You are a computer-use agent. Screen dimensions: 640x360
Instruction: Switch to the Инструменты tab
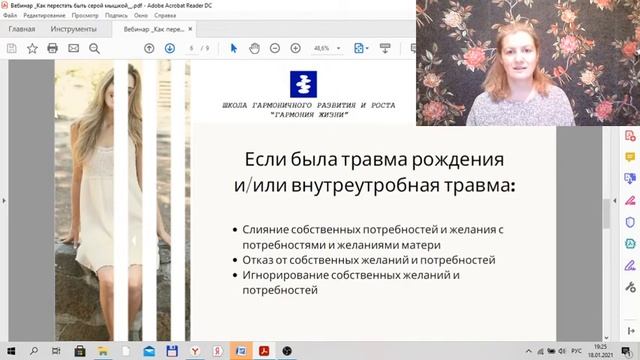click(73, 29)
